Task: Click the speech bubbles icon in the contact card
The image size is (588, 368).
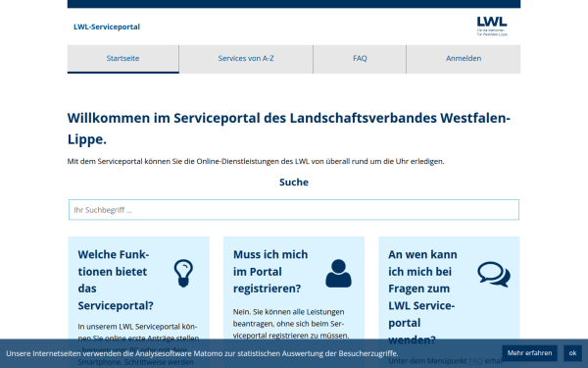Action: point(494,274)
